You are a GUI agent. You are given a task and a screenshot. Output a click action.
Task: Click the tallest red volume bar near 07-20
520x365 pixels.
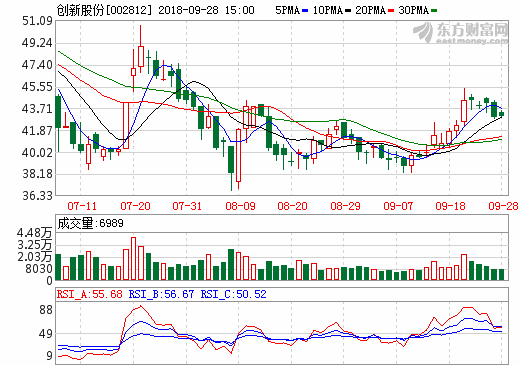pos(134,259)
